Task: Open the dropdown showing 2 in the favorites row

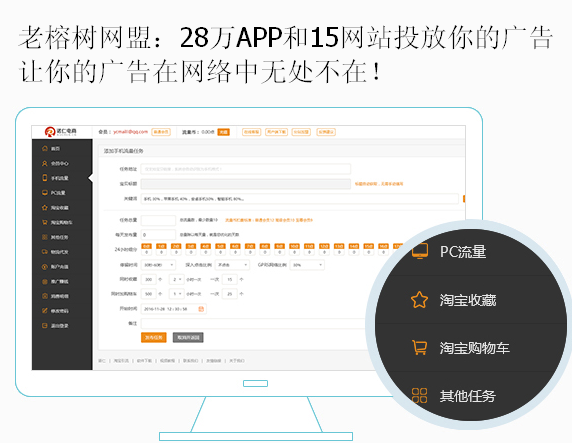Action: click(x=177, y=280)
